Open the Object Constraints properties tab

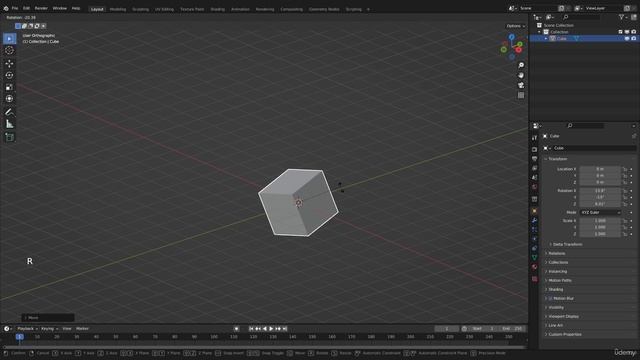point(534,248)
